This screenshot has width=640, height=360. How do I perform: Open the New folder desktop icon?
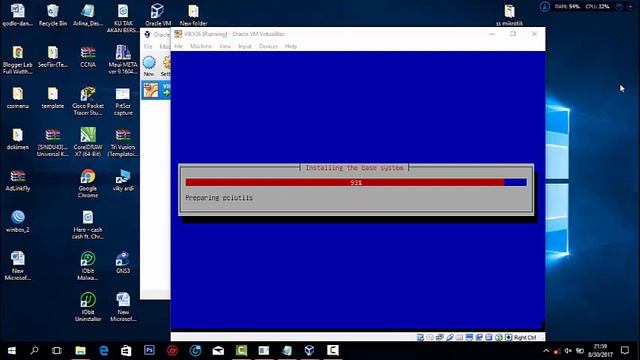pos(193,15)
